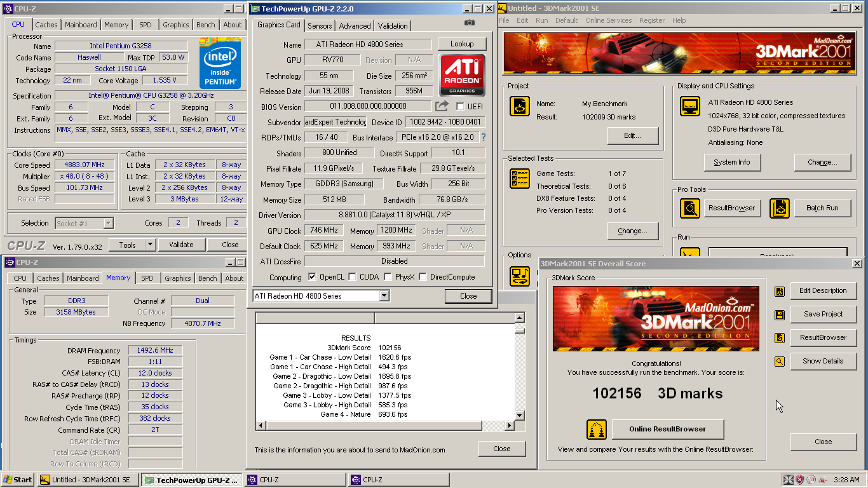Click the taskbar clock showing 3:28 AM

(x=846, y=480)
